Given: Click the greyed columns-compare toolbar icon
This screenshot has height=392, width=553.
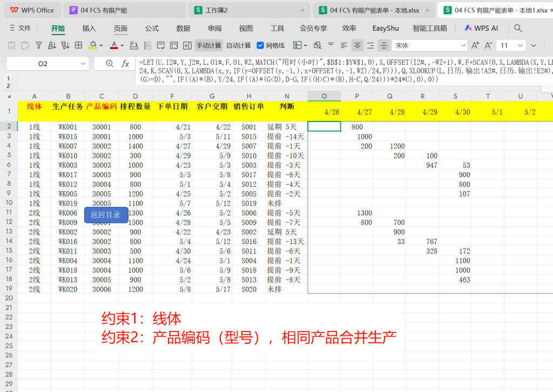Looking at the screenshot, I should pos(147,45).
